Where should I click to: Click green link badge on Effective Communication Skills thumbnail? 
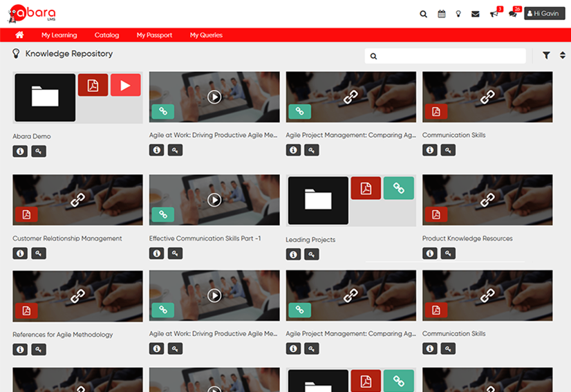tap(162, 214)
